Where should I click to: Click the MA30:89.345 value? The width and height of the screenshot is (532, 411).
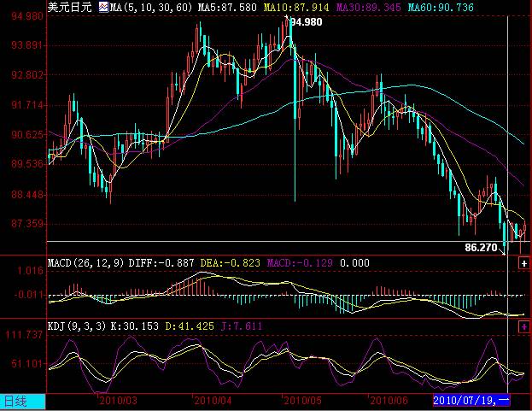click(x=368, y=7)
